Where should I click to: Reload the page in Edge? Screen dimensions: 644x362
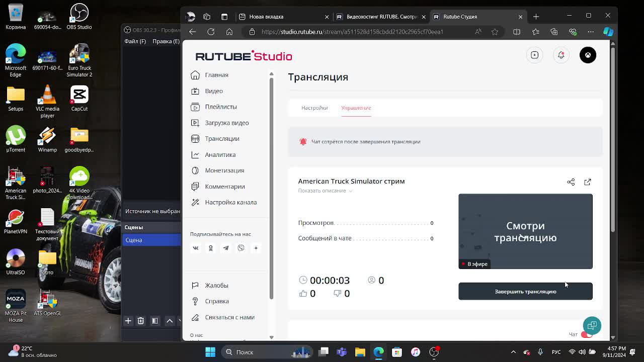(211, 32)
